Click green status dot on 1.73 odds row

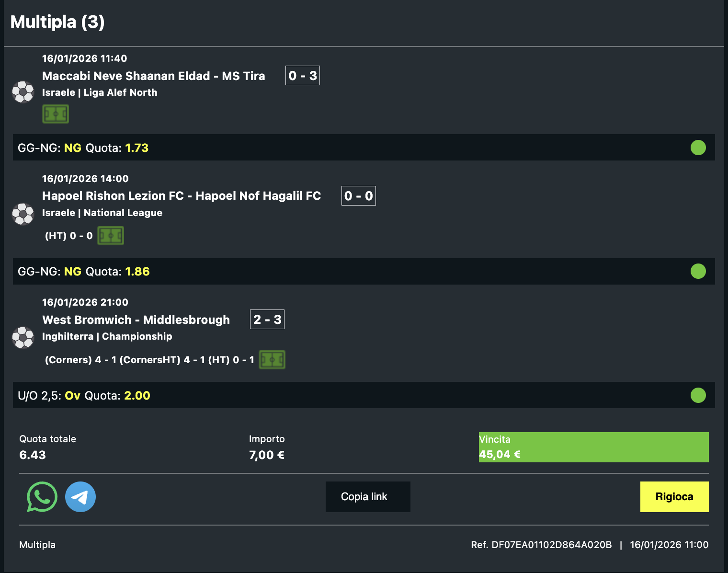tap(698, 148)
